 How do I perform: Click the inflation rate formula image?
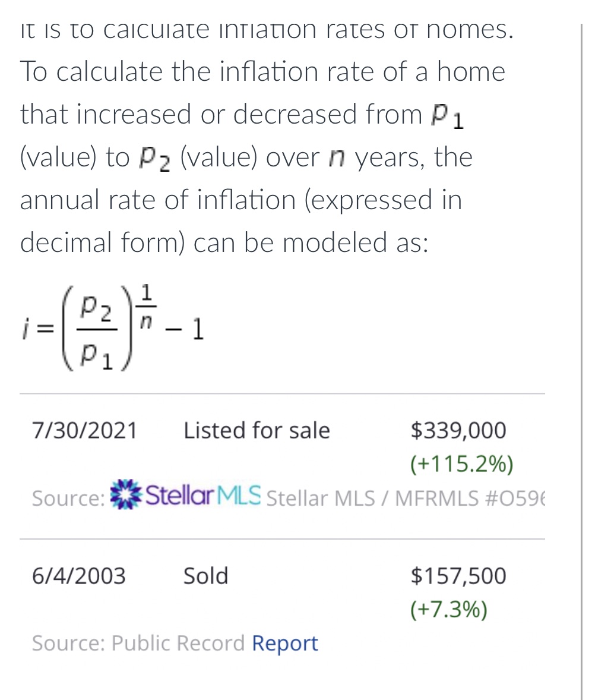[x=113, y=328]
